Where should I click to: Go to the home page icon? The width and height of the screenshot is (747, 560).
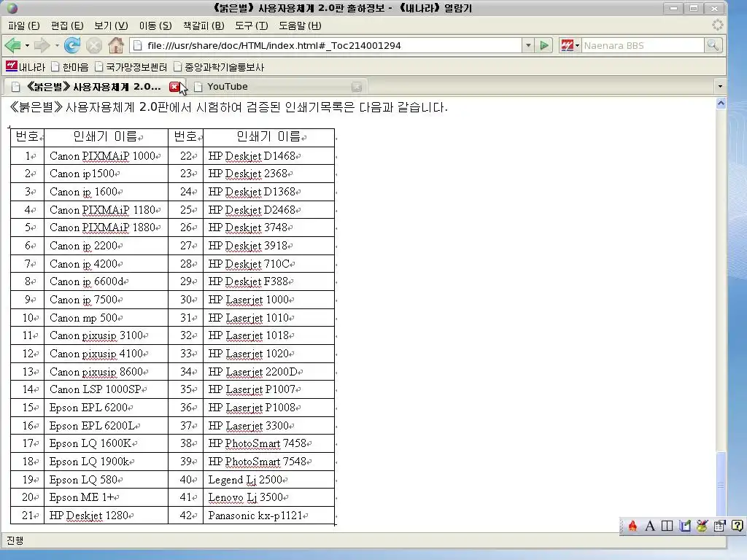click(x=116, y=46)
